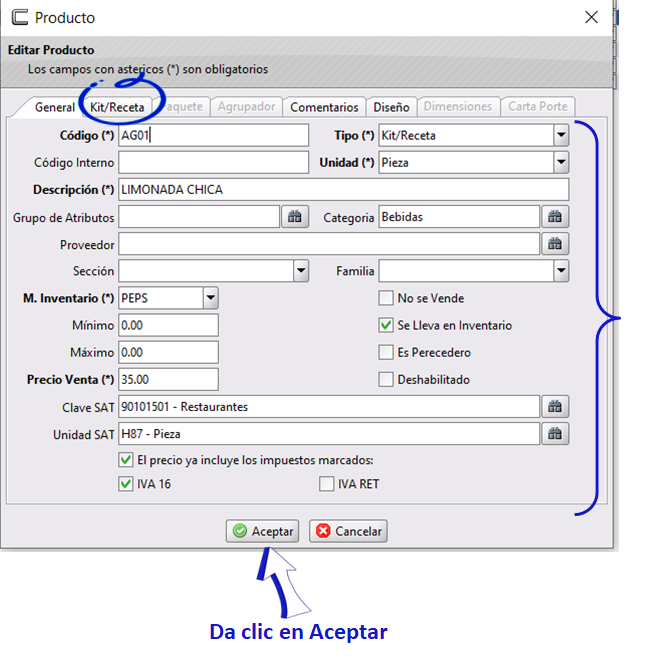
Task: Open the Kit/Receta tab
Action: 117,107
